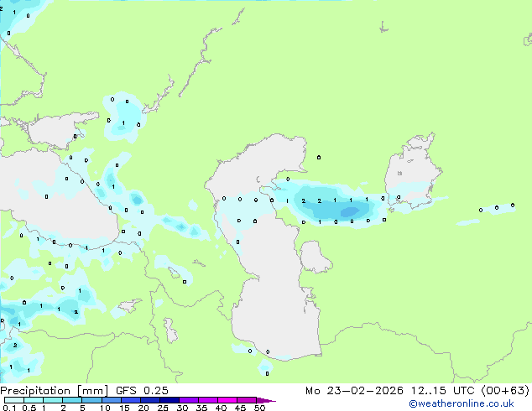
Task: Select the '50' legend scale label
Action: 259,408
